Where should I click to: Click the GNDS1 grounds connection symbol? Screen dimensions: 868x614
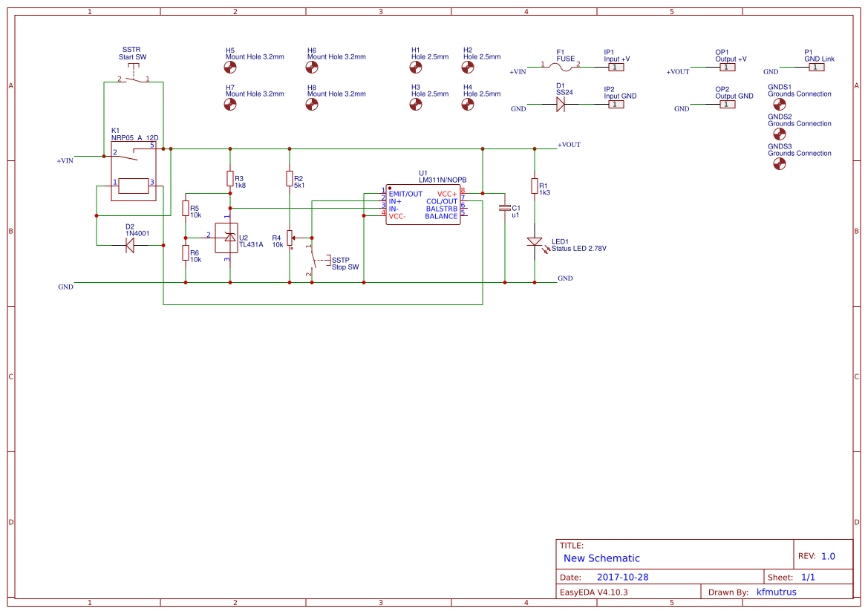779,104
